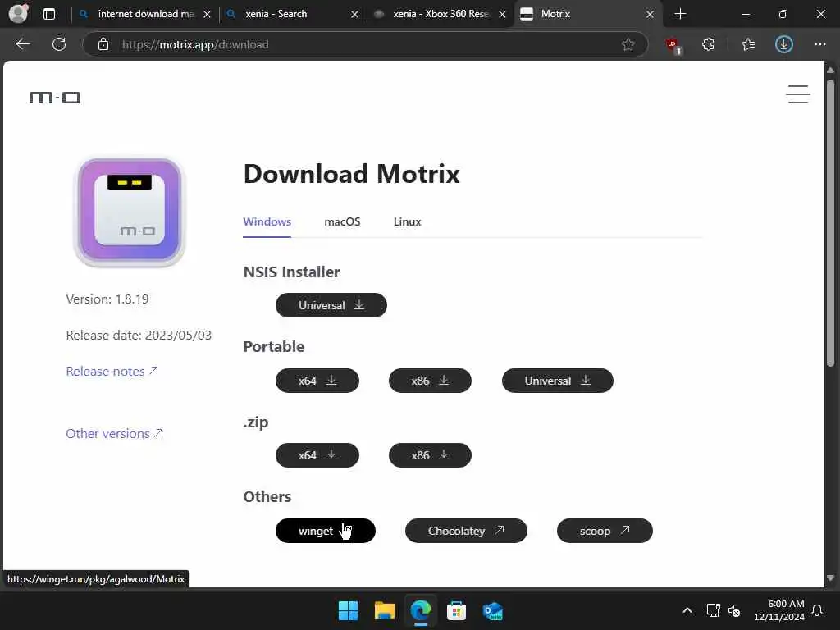840x630 pixels.
Task: Click the large Motrix app icon image
Action: tap(129, 211)
